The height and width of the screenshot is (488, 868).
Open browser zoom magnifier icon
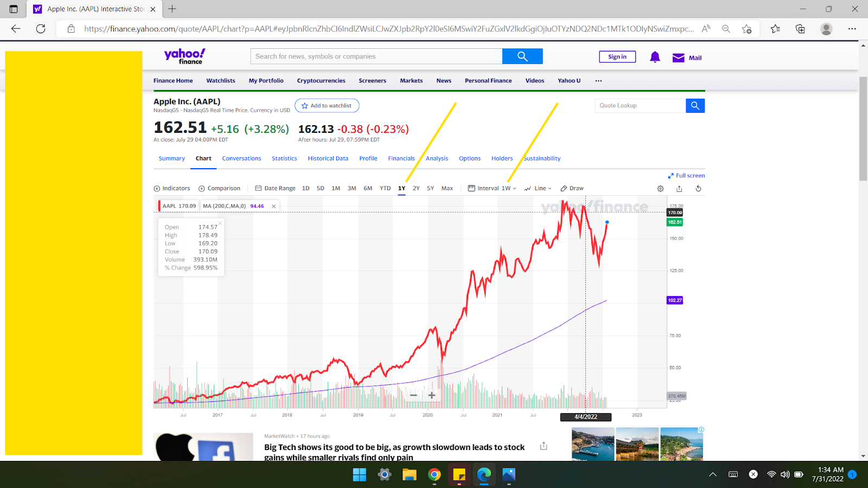coord(726,29)
